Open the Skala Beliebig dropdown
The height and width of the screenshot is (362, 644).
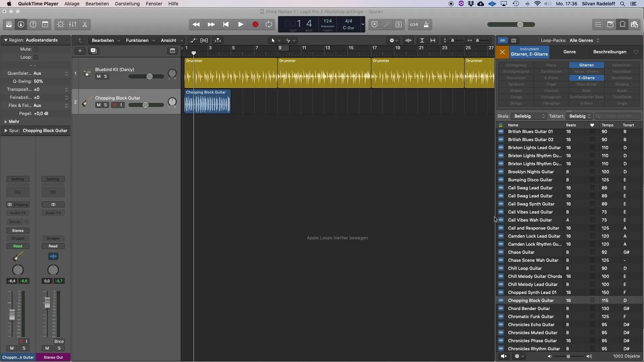[529, 116]
